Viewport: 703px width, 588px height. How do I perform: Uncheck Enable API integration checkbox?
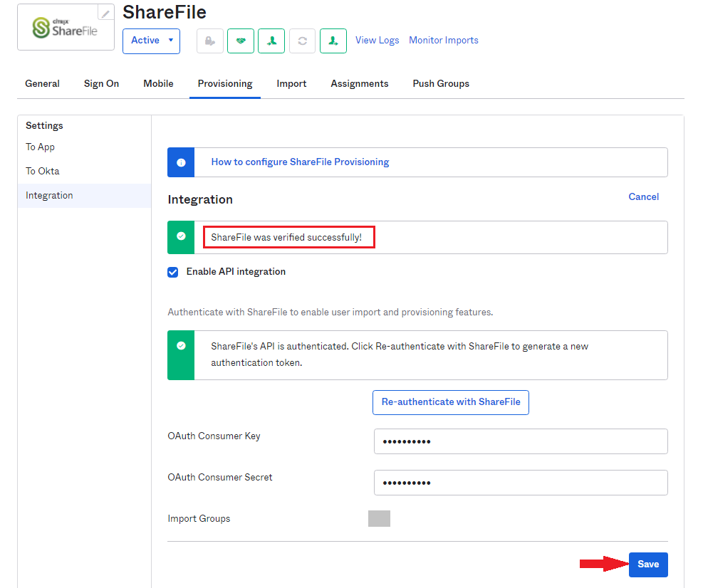(173, 272)
